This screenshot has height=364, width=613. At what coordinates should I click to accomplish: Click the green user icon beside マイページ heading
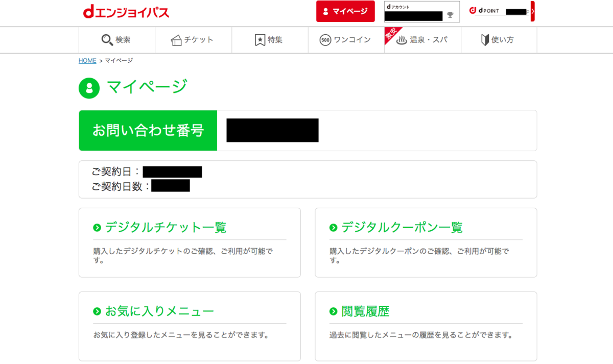coord(89,88)
